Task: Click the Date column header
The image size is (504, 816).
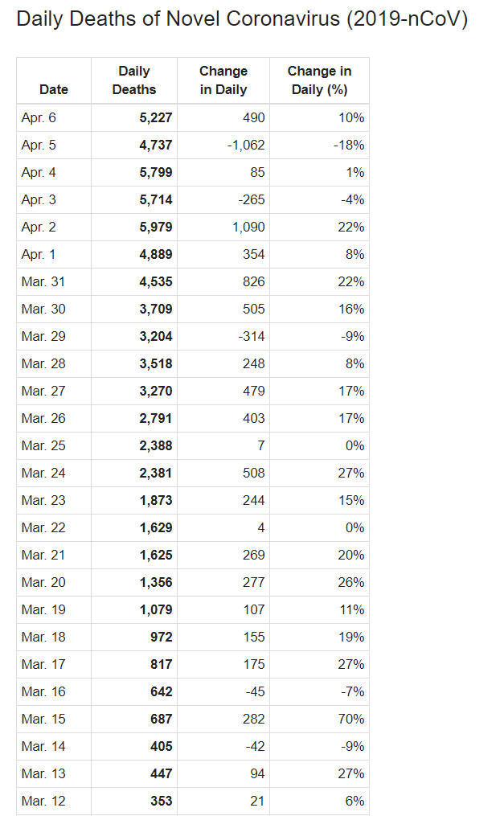Action: [54, 89]
